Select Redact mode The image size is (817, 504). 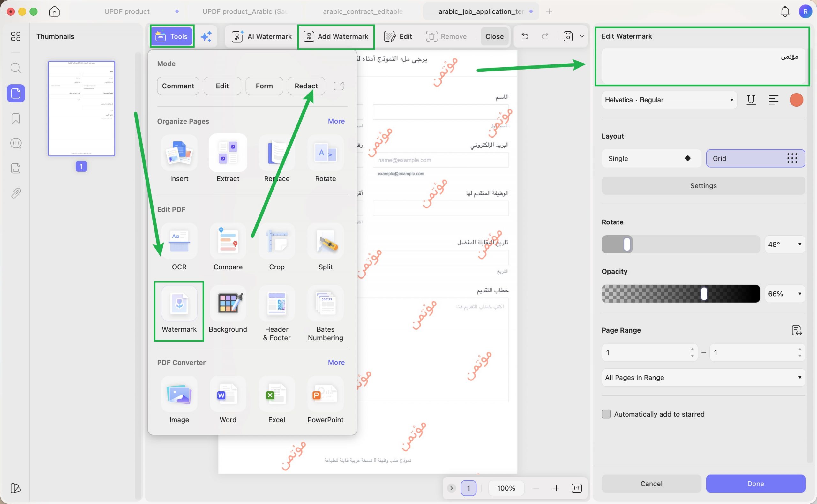click(x=306, y=86)
